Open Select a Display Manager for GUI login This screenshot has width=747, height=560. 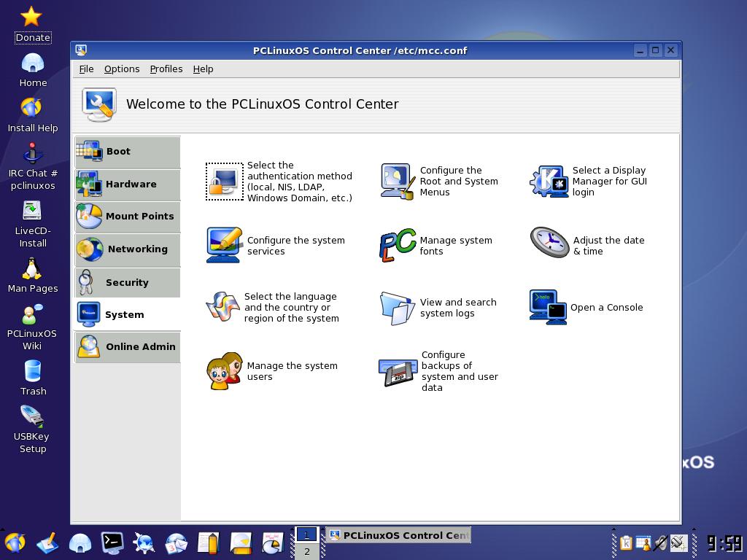coord(589,182)
